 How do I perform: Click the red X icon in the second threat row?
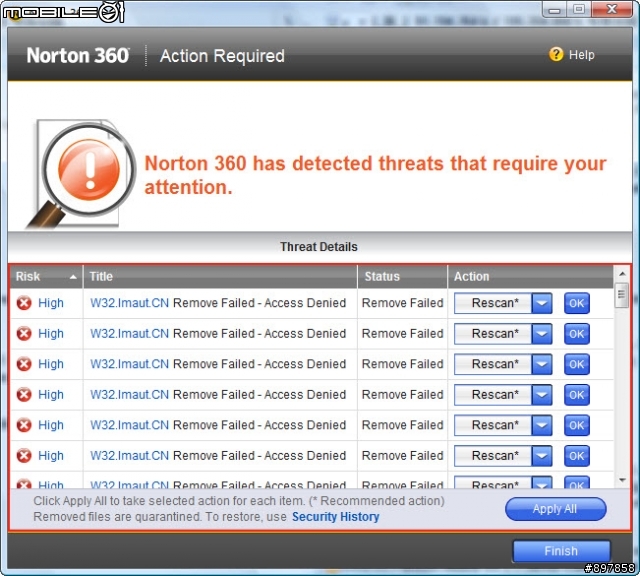coord(24,334)
